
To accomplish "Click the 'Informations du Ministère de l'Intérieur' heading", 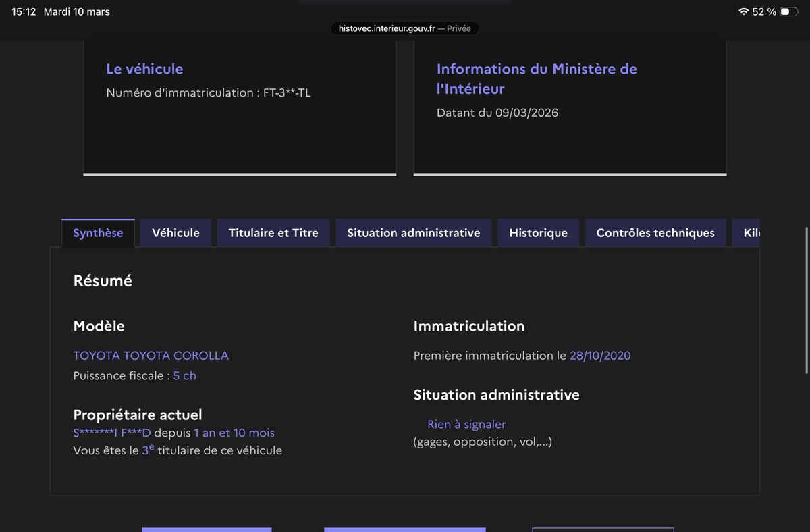I will point(537,78).
